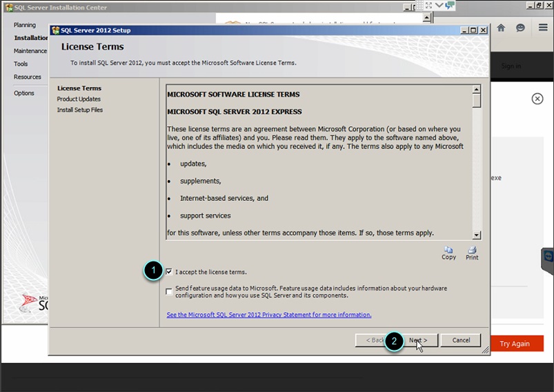
Task: Minimize the SQL Server 2012 Setup window
Action: tap(465, 30)
